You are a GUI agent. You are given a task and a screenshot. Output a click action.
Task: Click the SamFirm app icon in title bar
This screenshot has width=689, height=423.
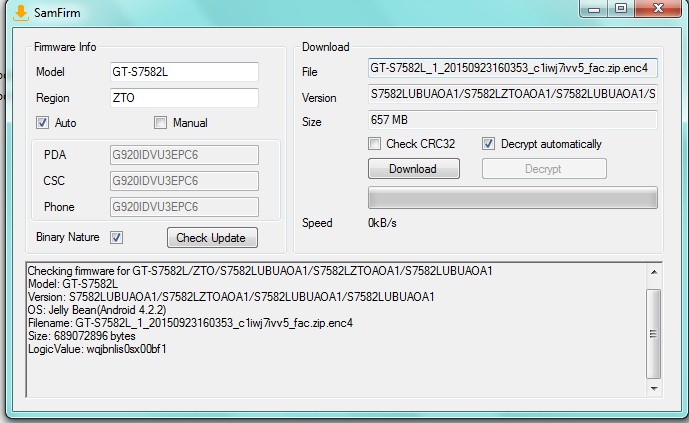point(15,10)
